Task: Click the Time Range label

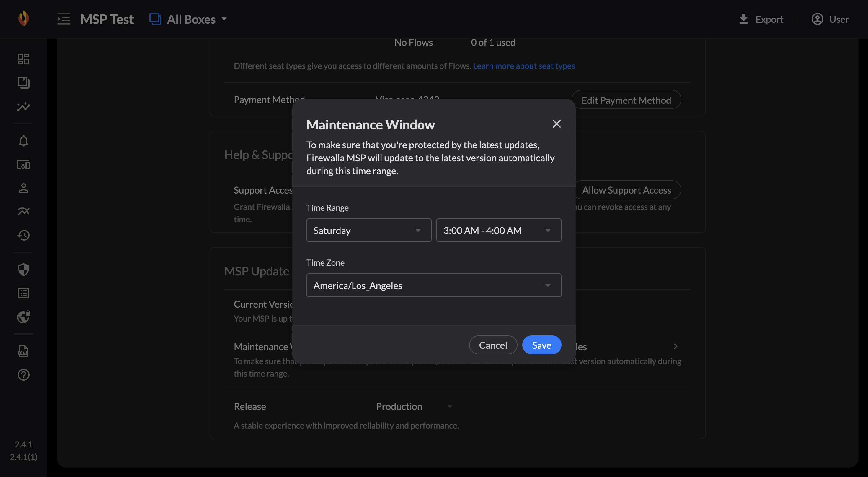Action: (x=327, y=208)
